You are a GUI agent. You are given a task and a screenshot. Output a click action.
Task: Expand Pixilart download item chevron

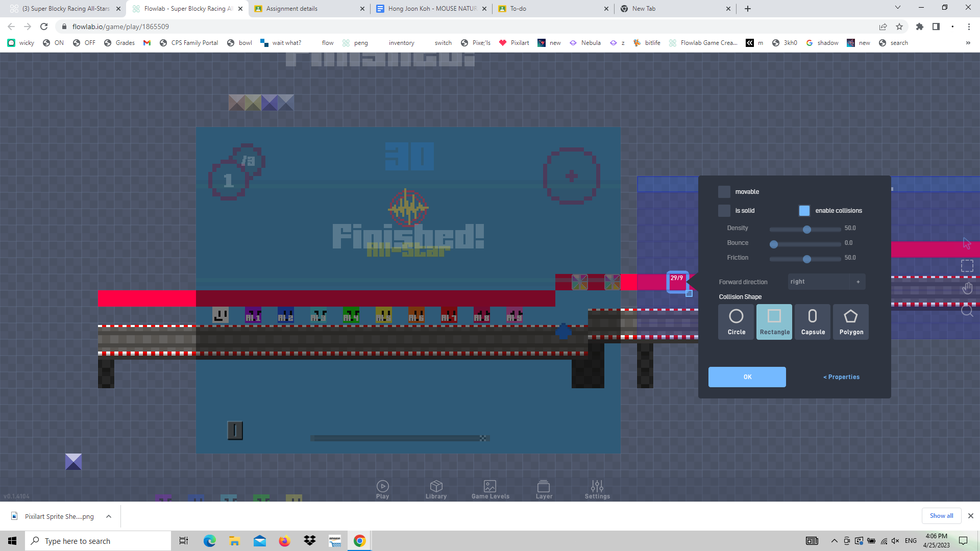tap(109, 516)
